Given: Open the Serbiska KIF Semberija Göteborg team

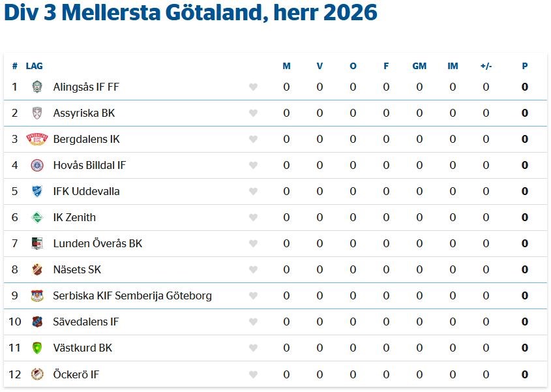Looking at the screenshot, I should tap(132, 295).
